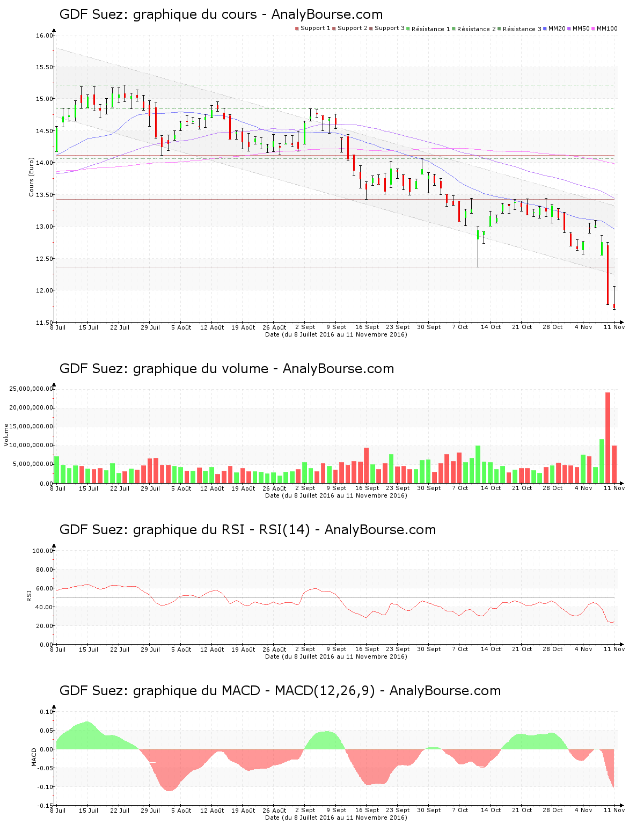Select the 'Support 2' legend label

pos(353,28)
